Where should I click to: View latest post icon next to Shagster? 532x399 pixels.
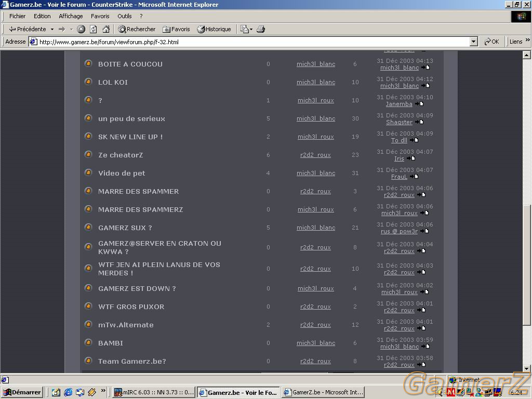419,122
